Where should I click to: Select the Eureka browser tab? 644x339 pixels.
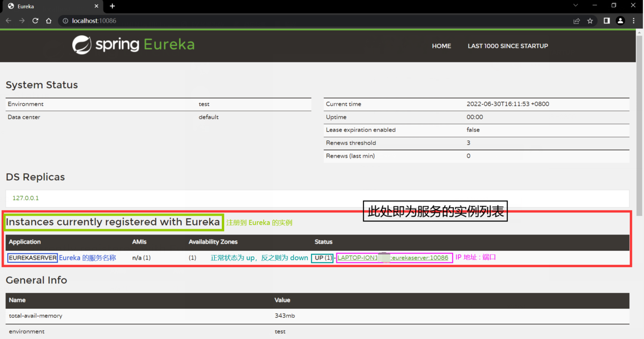point(52,6)
